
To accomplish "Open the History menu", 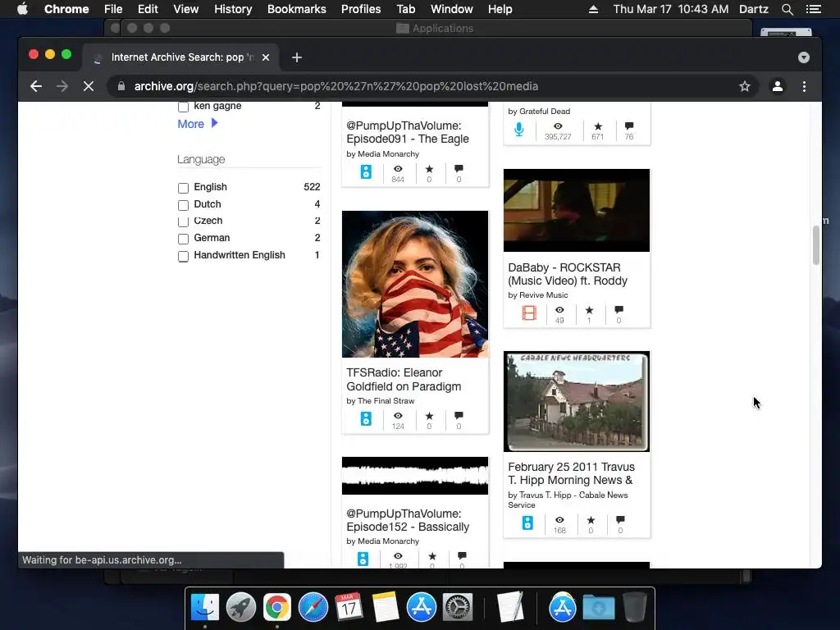I will point(233,9).
